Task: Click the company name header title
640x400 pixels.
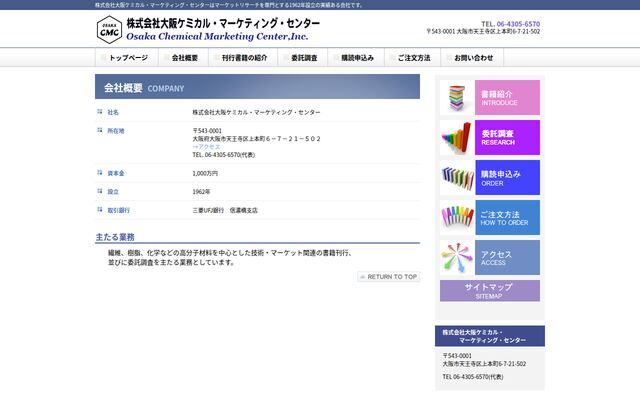Action: click(x=223, y=23)
